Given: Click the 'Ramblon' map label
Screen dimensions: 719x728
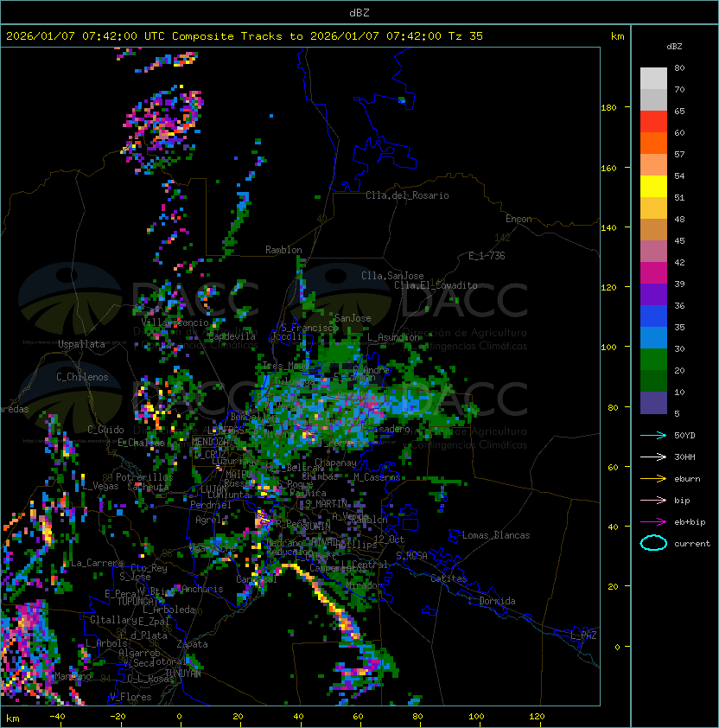Looking at the screenshot, I should pyautogui.click(x=283, y=250).
